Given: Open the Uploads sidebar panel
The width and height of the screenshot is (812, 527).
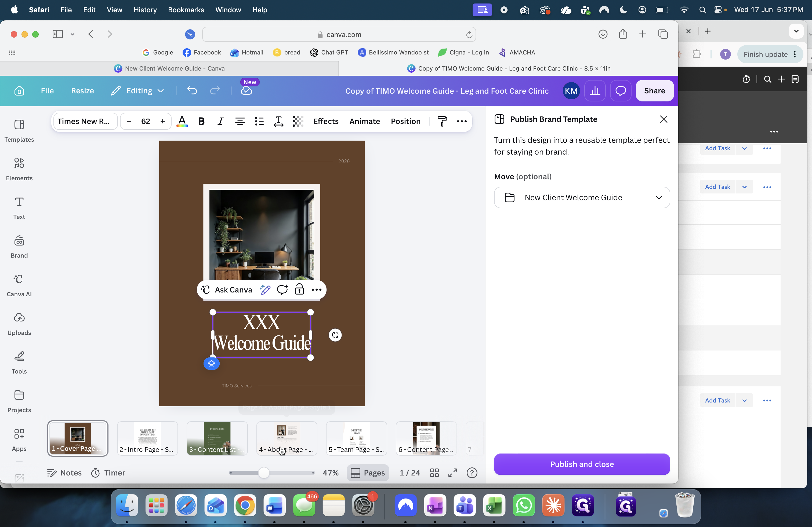Looking at the screenshot, I should tap(19, 324).
